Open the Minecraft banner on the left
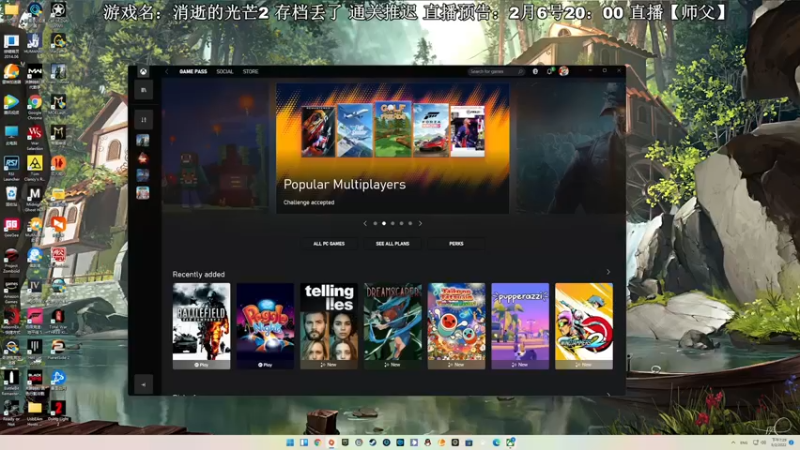This screenshot has height=450, width=800. pyautogui.click(x=215, y=146)
